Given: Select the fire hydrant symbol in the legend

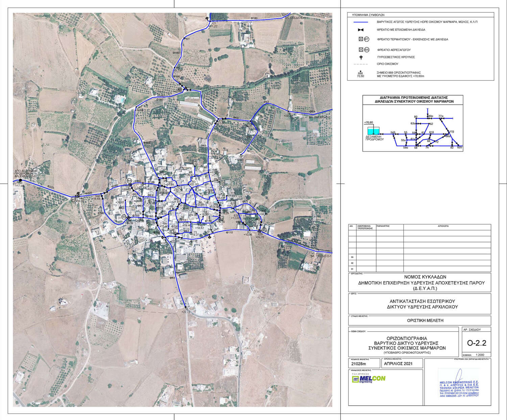Looking at the screenshot, I should pyautogui.click(x=361, y=57).
